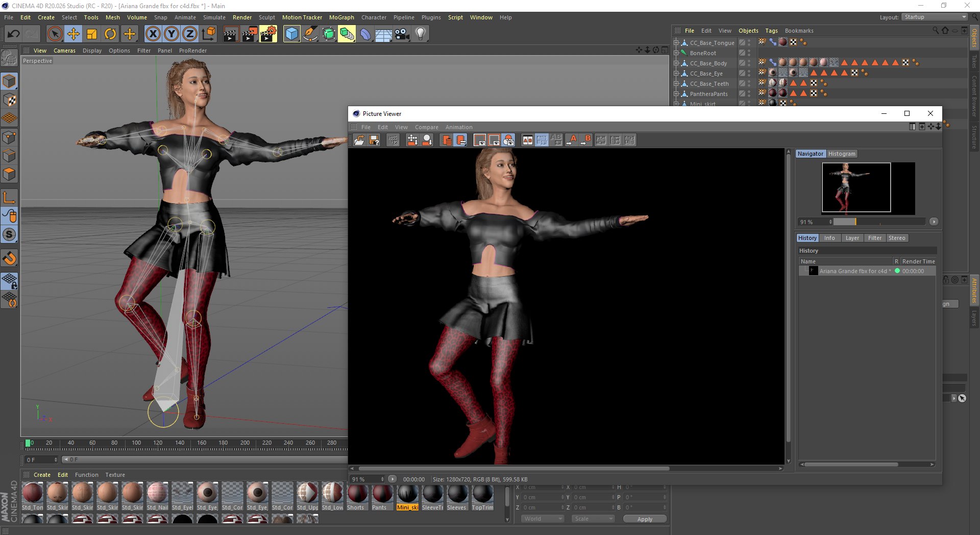Image resolution: width=980 pixels, height=535 pixels.
Task: Open Compare menu in Picture Viewer
Action: (x=426, y=127)
